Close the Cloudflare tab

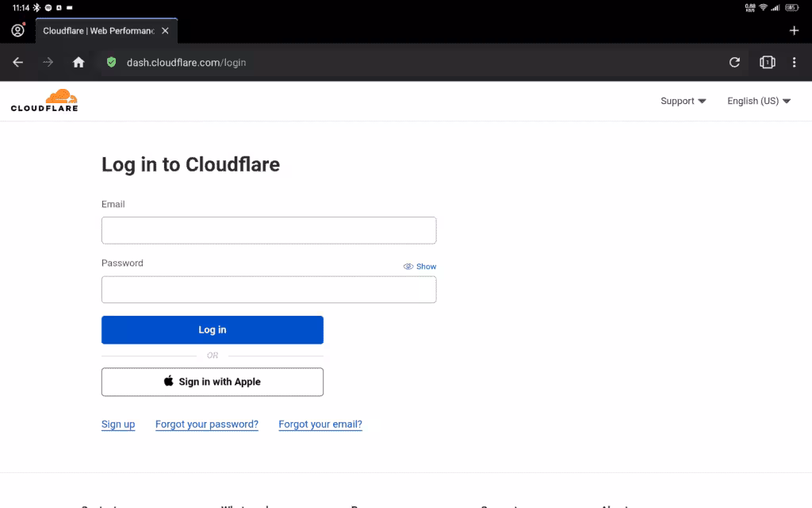165,31
